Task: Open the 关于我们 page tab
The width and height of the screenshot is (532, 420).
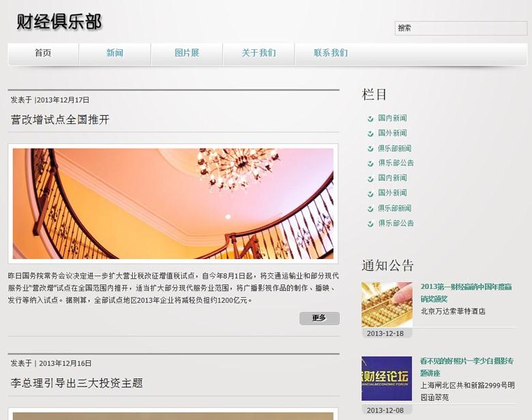Action: [x=258, y=53]
